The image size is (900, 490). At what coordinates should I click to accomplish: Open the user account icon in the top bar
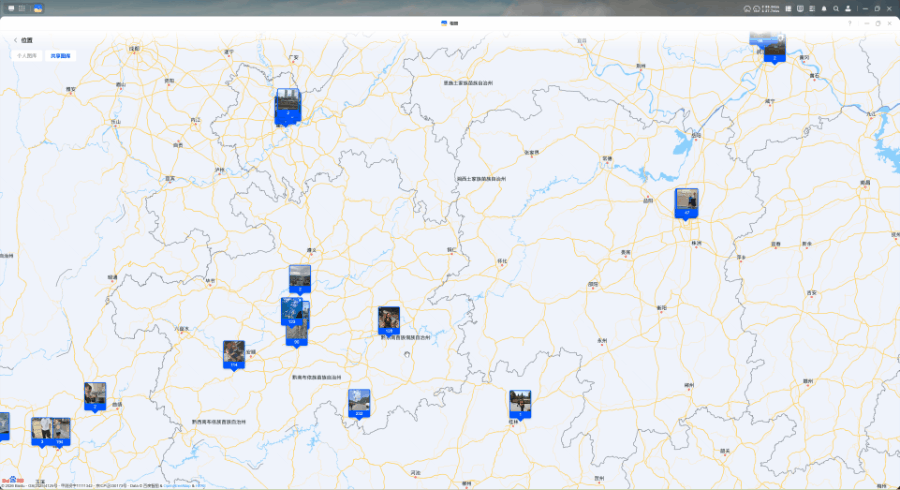(848, 8)
